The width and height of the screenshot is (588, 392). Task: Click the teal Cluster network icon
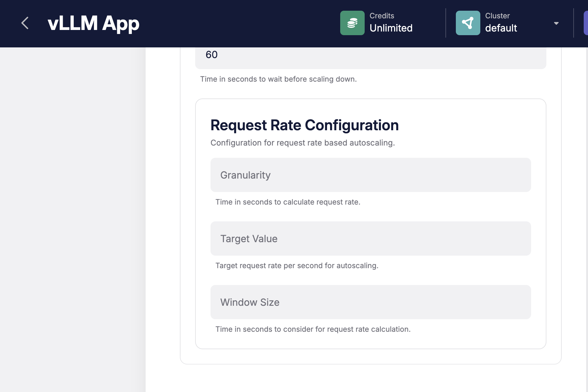[x=468, y=23]
